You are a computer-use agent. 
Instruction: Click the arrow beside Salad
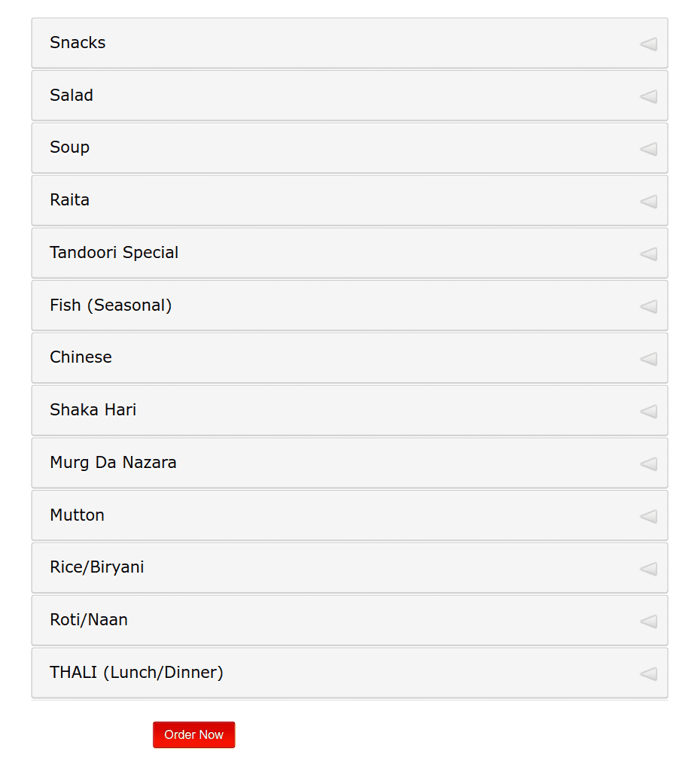[648, 96]
